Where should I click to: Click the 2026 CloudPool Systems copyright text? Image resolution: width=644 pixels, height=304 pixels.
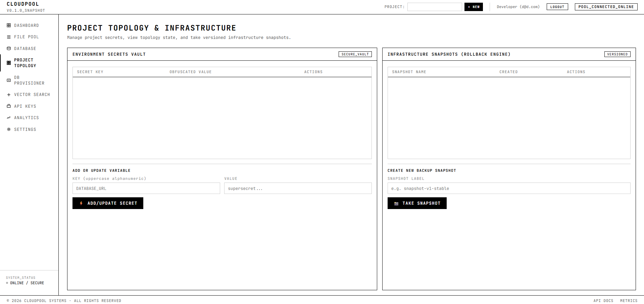pos(64,301)
